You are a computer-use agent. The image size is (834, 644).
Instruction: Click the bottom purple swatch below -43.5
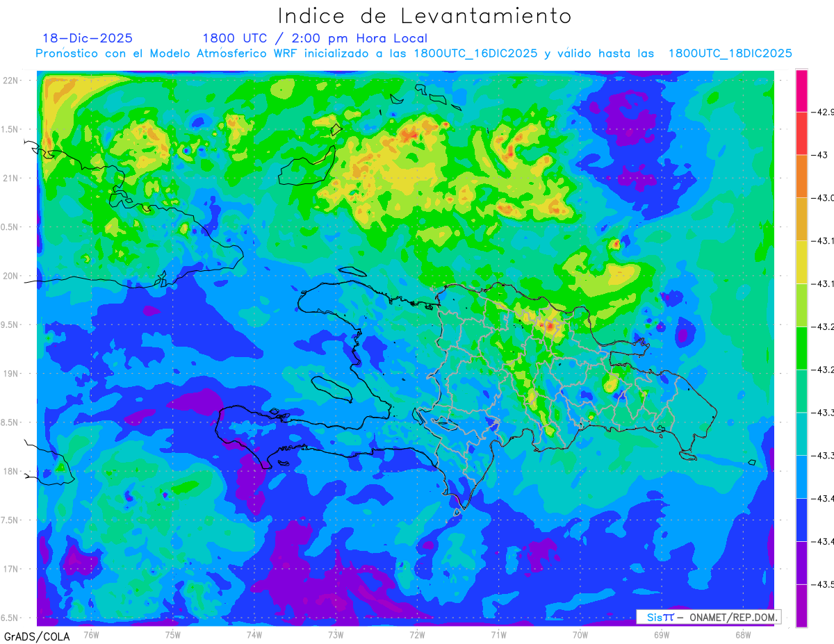coord(801,606)
